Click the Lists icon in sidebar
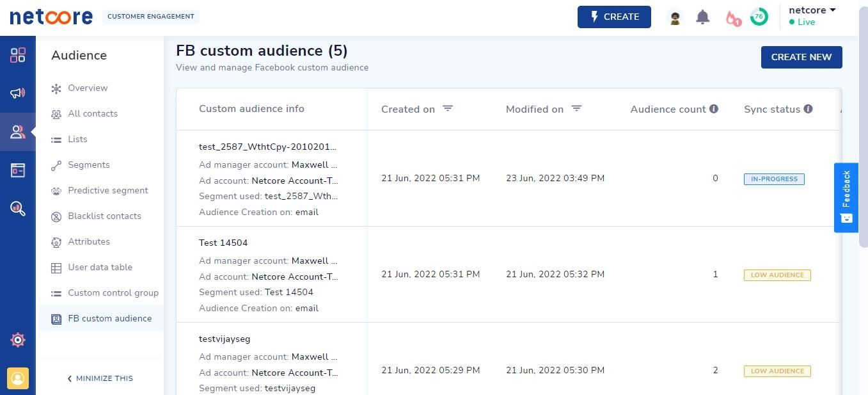 point(56,140)
